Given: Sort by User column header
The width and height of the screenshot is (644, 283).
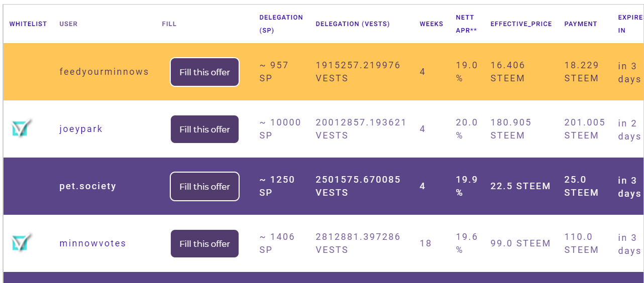Looking at the screenshot, I should [x=68, y=24].
